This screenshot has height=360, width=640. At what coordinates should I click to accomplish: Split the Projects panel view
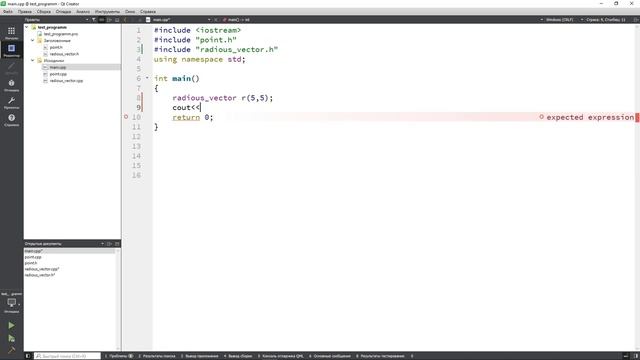(109, 20)
